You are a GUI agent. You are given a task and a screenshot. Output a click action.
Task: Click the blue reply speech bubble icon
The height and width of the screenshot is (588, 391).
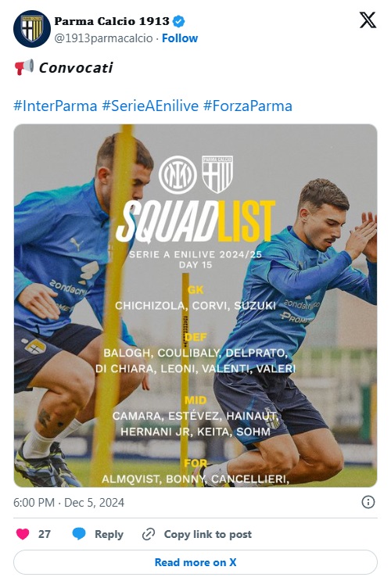point(79,534)
